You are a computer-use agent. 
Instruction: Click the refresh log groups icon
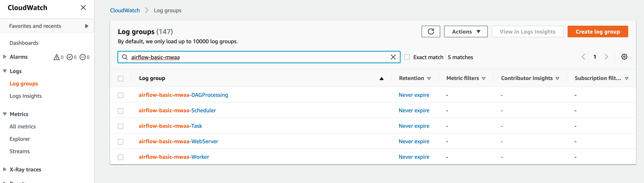pyautogui.click(x=430, y=31)
